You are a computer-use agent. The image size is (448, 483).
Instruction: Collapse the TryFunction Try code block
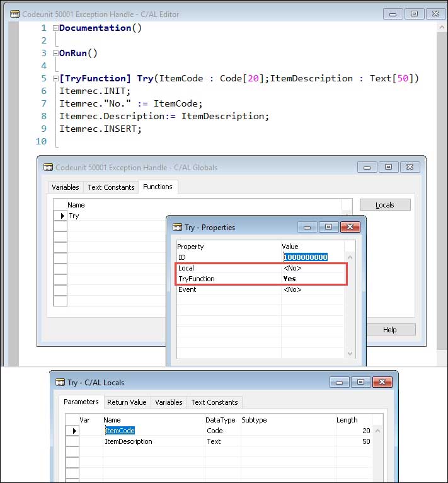tap(55, 79)
